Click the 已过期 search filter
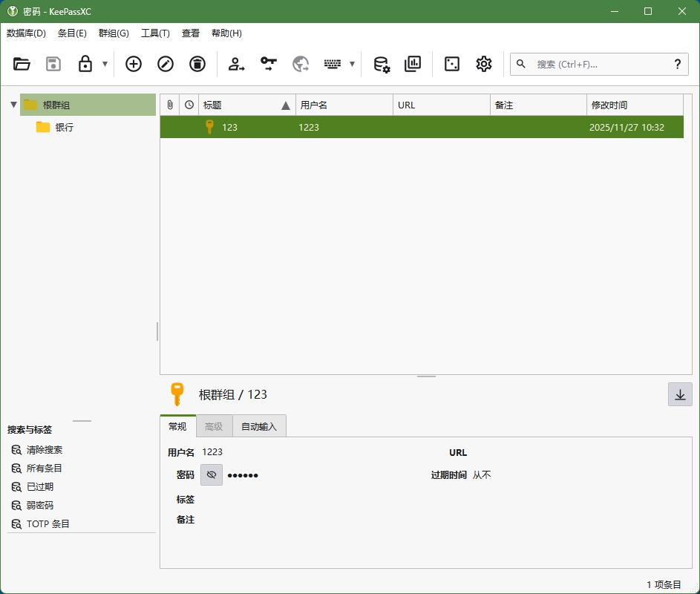Screen dimensions: 700x594 (40, 486)
